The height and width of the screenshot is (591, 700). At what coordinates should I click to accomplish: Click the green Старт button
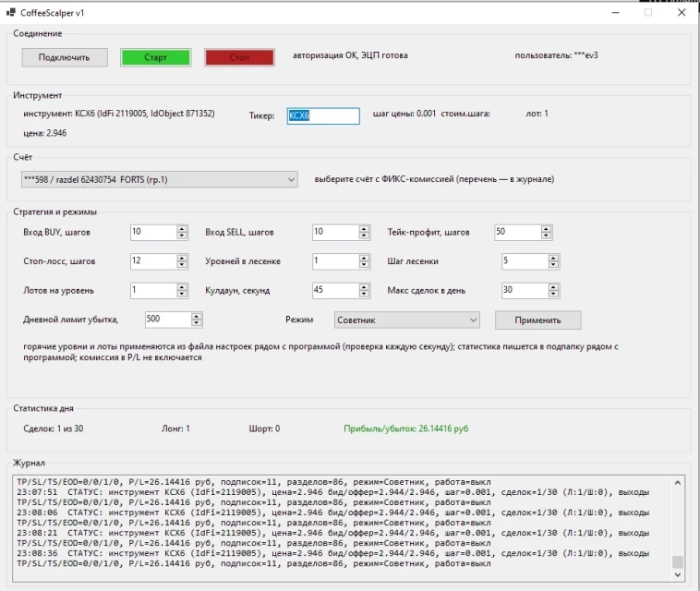[155, 57]
